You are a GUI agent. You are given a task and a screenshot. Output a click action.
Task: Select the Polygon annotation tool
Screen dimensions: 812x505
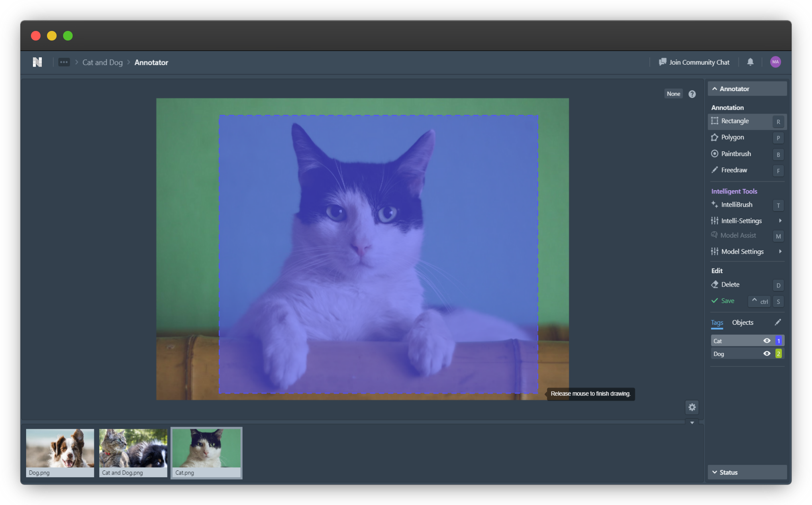click(732, 137)
